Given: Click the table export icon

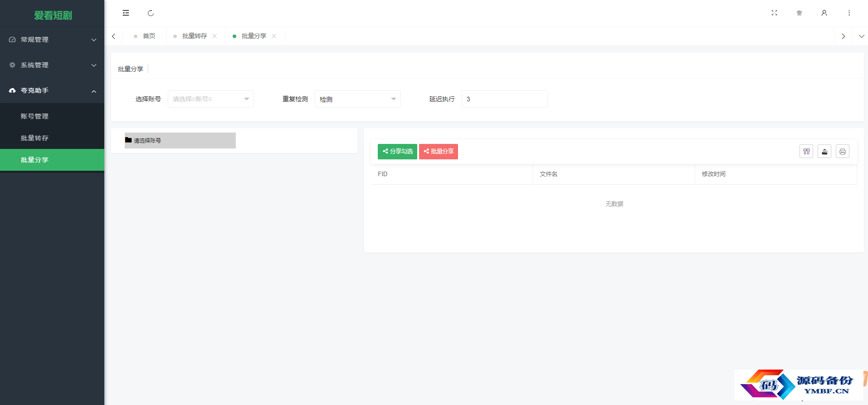Looking at the screenshot, I should tap(824, 152).
